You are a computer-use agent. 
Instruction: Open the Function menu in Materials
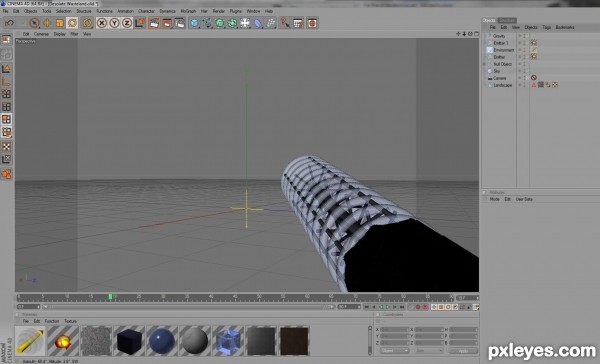click(52, 321)
